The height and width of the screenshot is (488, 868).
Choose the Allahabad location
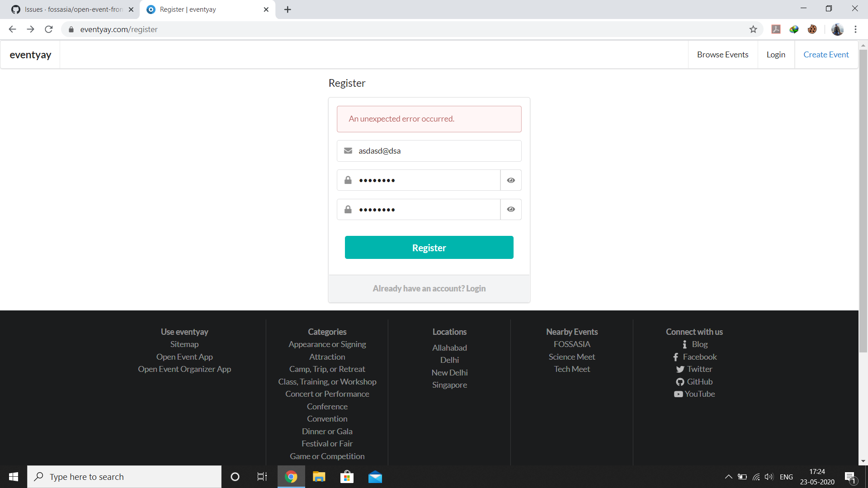pos(449,348)
